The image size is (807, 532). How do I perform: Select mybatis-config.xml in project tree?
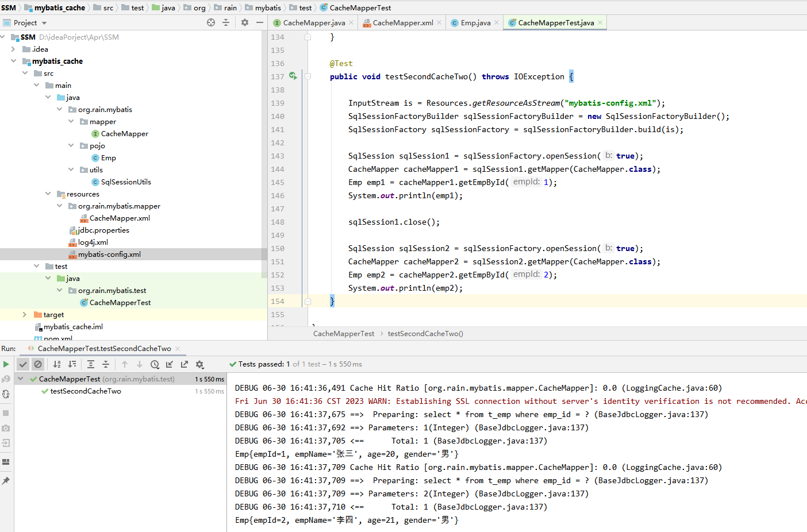[109, 254]
